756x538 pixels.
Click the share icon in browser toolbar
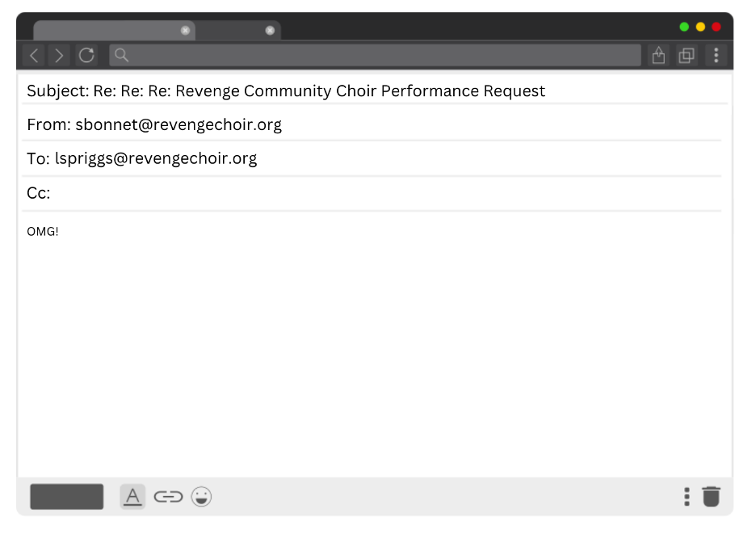click(659, 56)
